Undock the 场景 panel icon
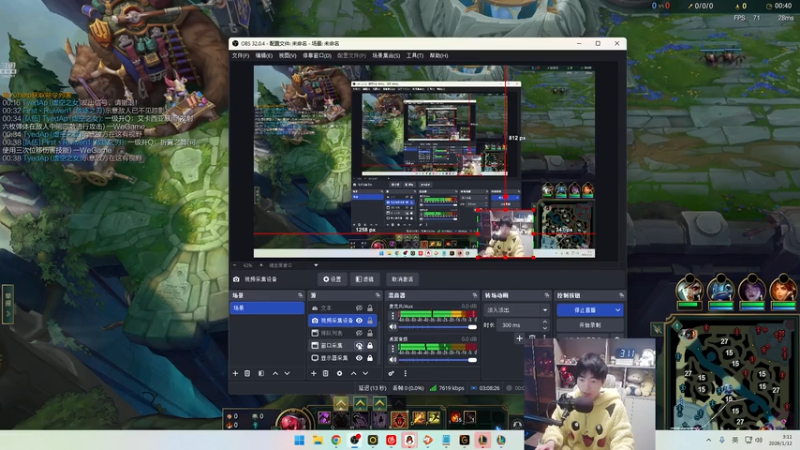The height and width of the screenshot is (450, 800). point(300,295)
